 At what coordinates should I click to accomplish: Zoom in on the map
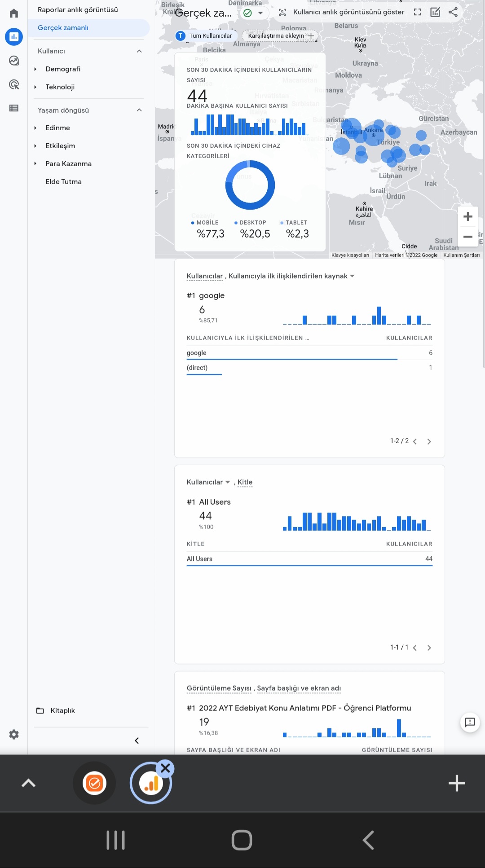click(x=468, y=216)
